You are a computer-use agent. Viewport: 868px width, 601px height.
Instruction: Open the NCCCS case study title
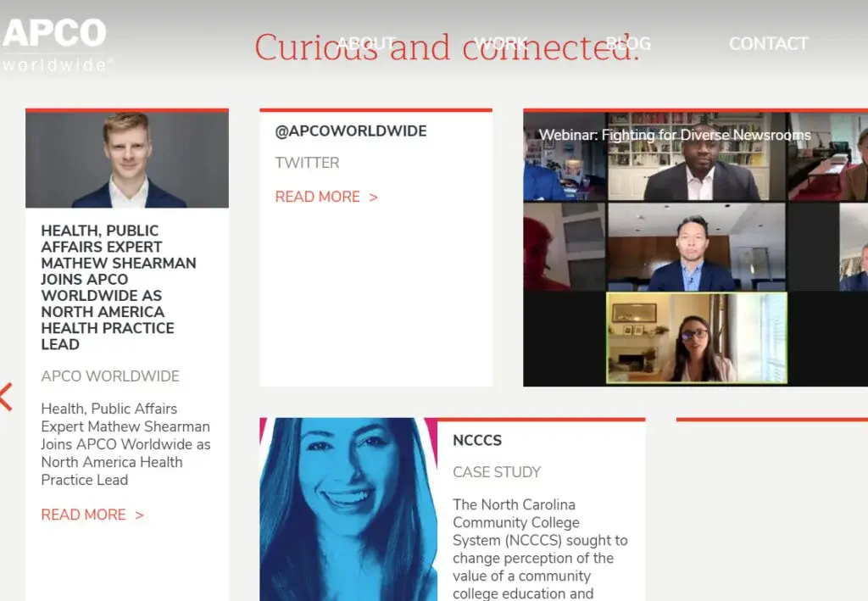pyautogui.click(x=477, y=440)
